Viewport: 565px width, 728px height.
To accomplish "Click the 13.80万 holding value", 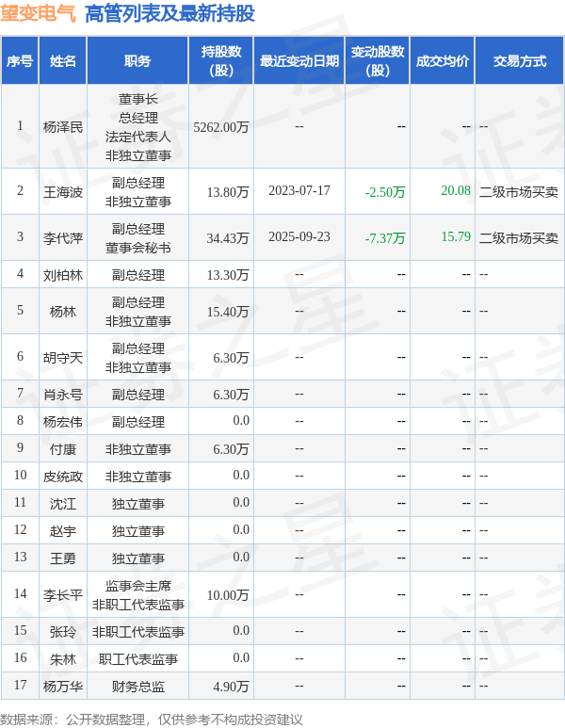I will click(x=228, y=192).
